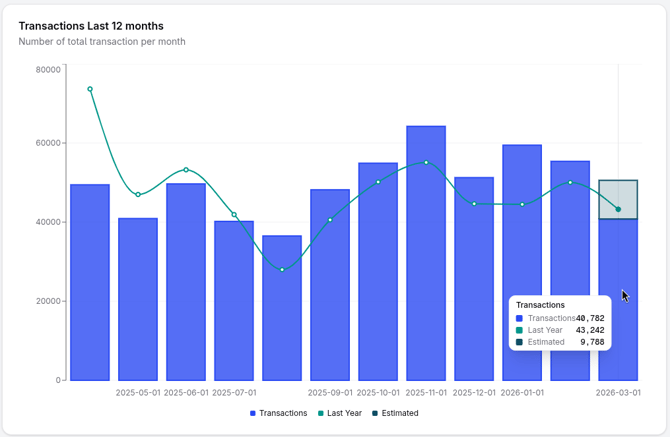The width and height of the screenshot is (670, 437).
Task: Toggle the Last Year legend entry
Action: click(343, 413)
